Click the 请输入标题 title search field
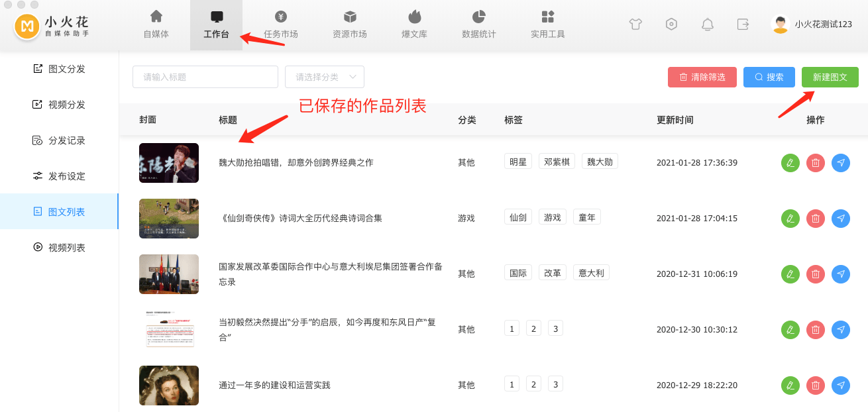The width and height of the screenshot is (868, 412). point(205,77)
